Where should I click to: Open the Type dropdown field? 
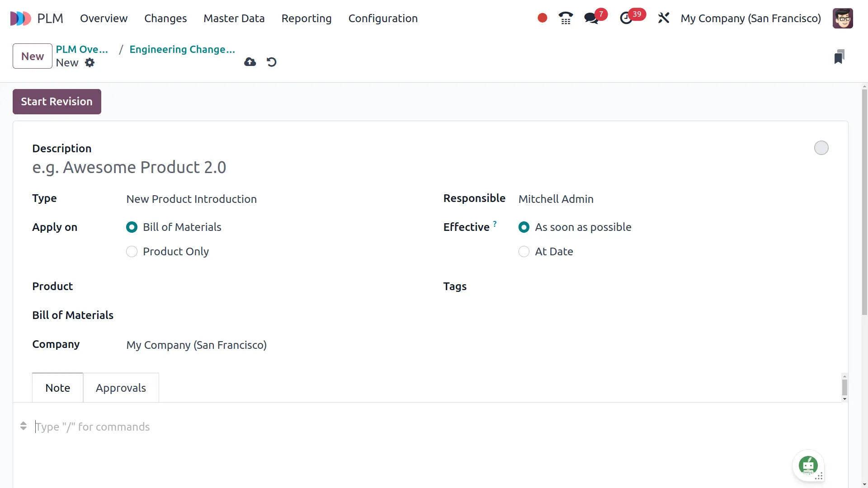(191, 199)
